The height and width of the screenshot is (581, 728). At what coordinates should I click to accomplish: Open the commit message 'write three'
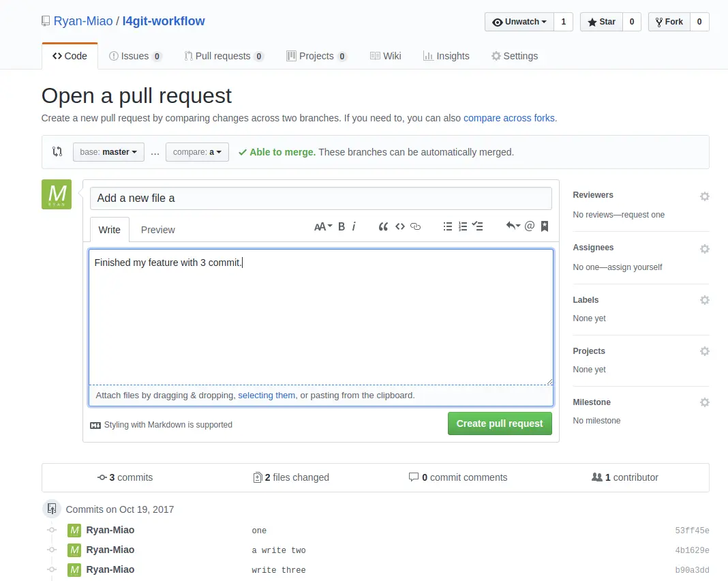(279, 570)
